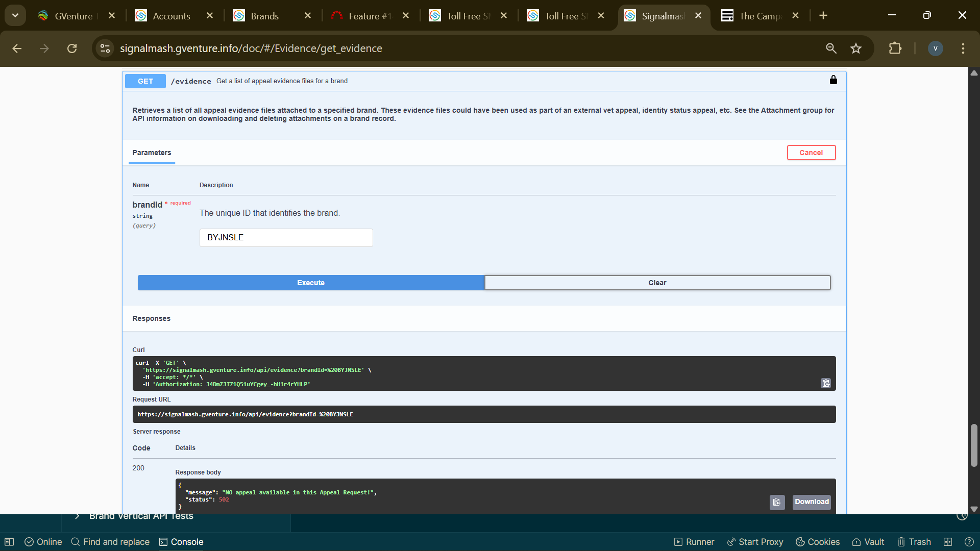
Task: Copy the curl command to clipboard
Action: pyautogui.click(x=825, y=383)
